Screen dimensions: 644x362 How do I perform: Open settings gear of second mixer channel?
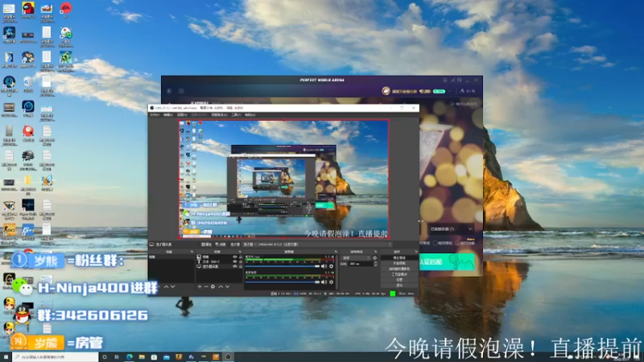331,282
